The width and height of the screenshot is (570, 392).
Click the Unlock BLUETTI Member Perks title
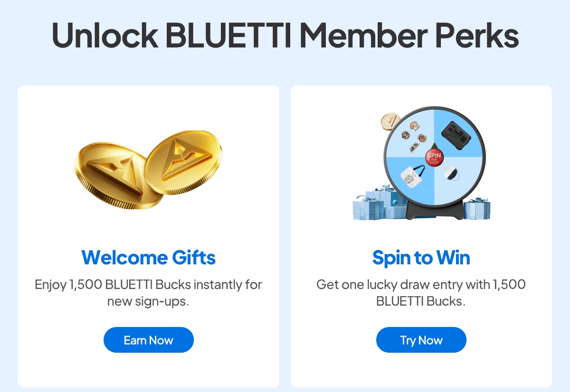pyautogui.click(x=285, y=34)
